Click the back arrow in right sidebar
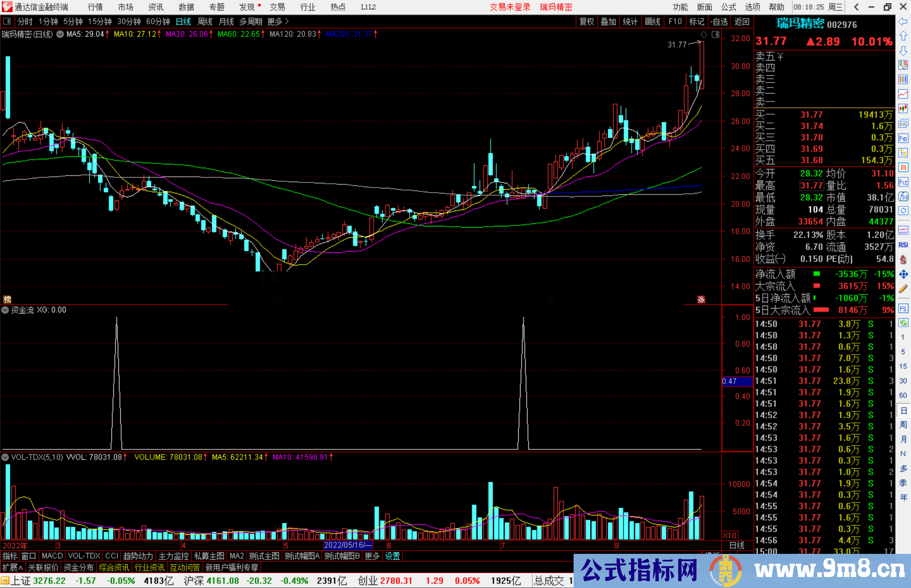911x588 pixels. [903, 21]
